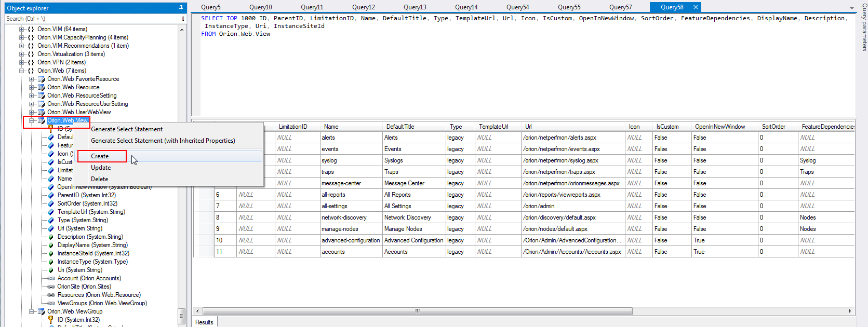This screenshot has height=327, width=868.
Task: Open the tab list dropdown arrow
Action: 851,8
